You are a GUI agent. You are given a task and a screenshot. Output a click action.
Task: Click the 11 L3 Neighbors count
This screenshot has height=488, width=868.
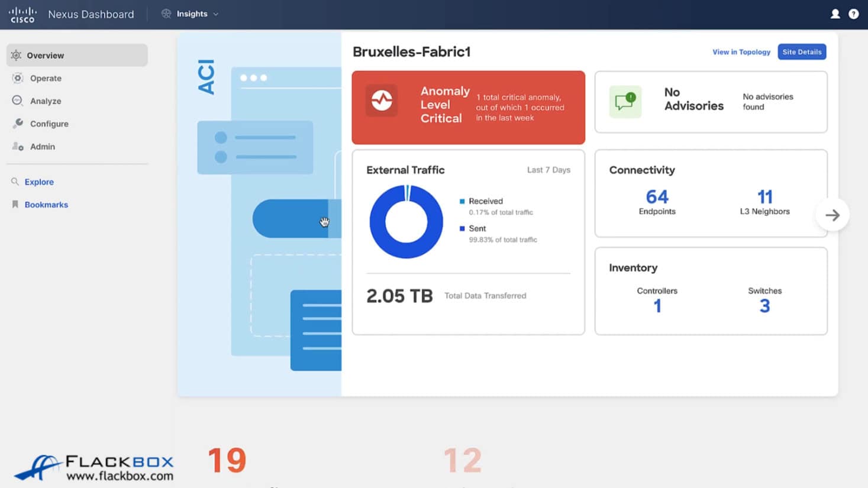point(764,197)
